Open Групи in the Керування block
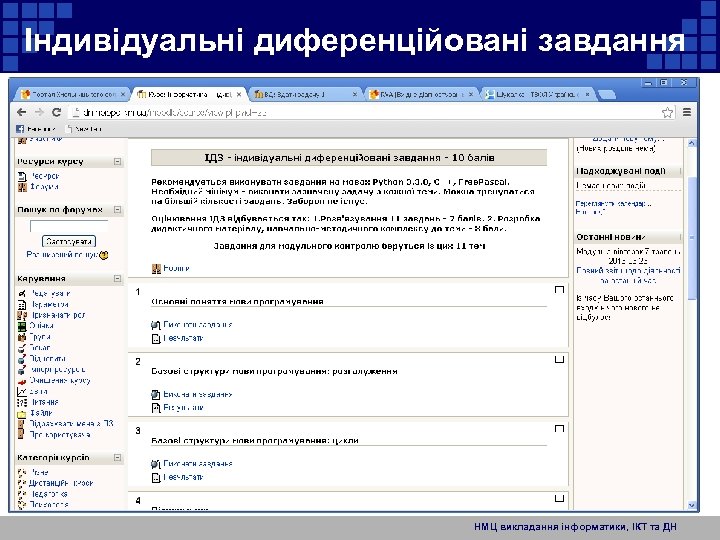720x540 pixels. tap(40, 337)
